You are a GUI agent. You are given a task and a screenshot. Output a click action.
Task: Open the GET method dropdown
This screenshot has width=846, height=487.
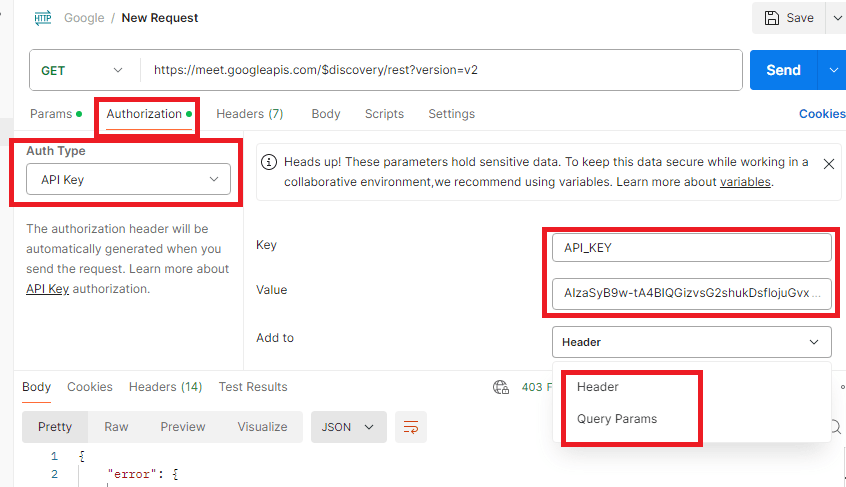(x=82, y=70)
